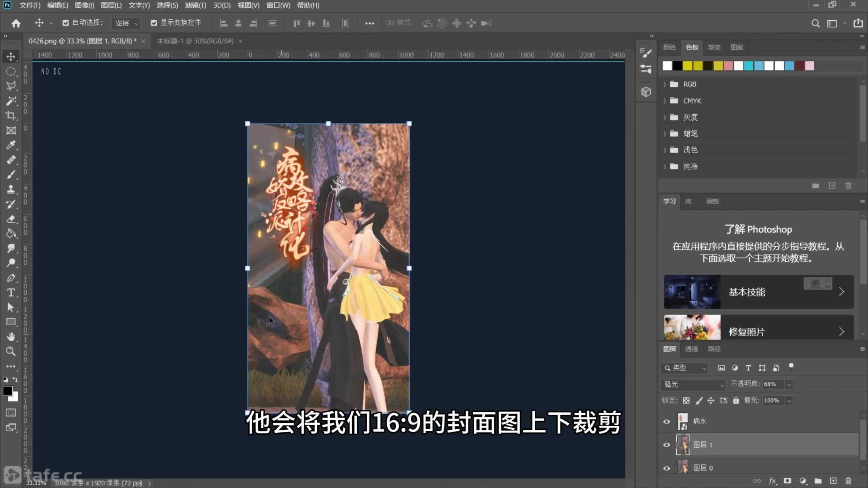Open opacity 不透明度 dropdown arrow
868x488 pixels.
tap(789, 384)
